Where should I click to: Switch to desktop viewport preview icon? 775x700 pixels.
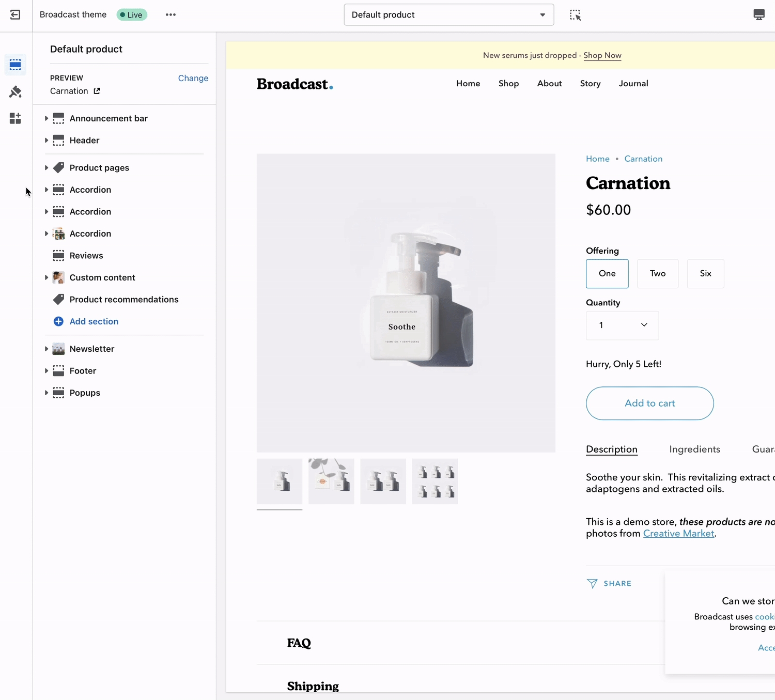(758, 15)
